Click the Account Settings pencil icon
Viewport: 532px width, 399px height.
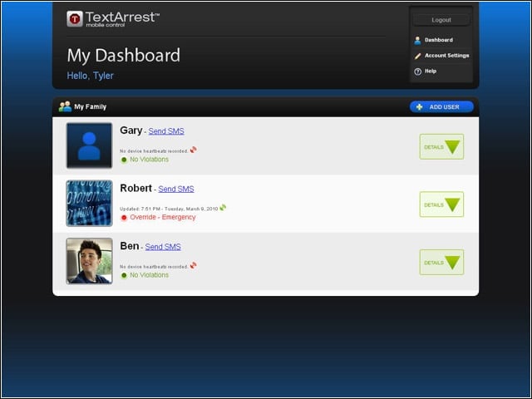[x=417, y=56]
